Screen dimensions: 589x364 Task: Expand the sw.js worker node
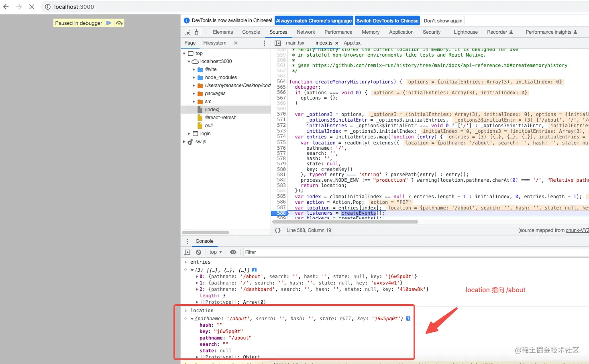(184, 142)
